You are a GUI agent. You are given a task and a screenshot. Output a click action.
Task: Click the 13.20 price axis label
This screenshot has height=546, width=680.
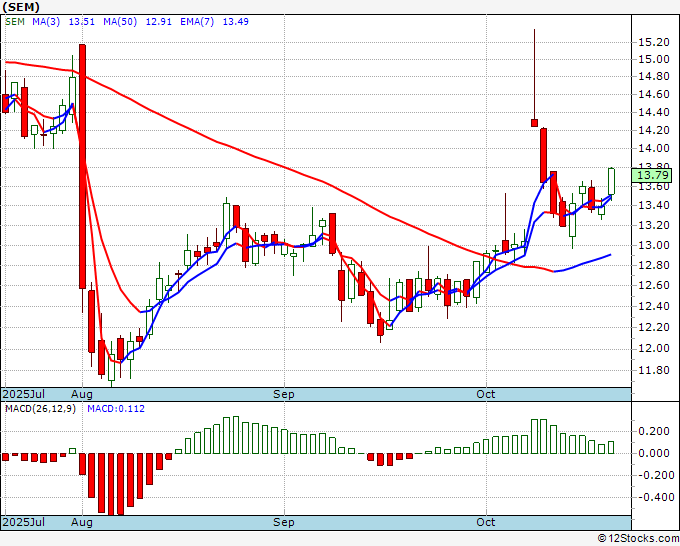(654, 225)
